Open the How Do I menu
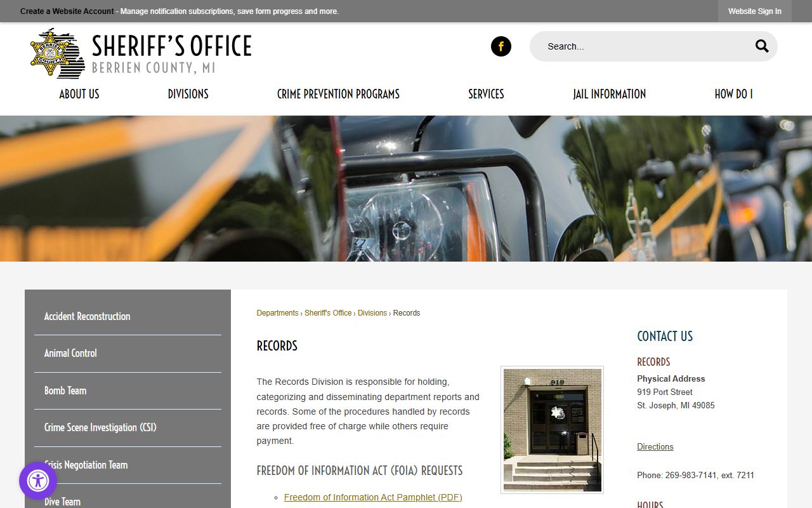 (x=733, y=94)
